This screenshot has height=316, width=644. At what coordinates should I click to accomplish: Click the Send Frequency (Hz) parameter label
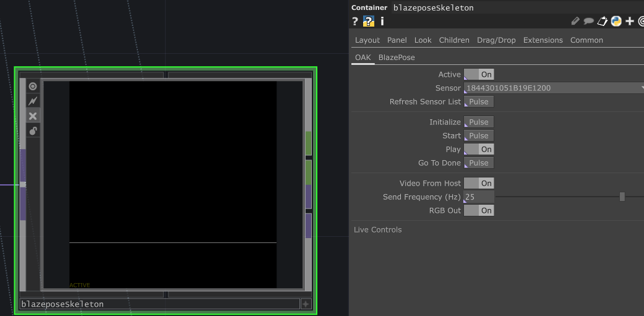422,197
